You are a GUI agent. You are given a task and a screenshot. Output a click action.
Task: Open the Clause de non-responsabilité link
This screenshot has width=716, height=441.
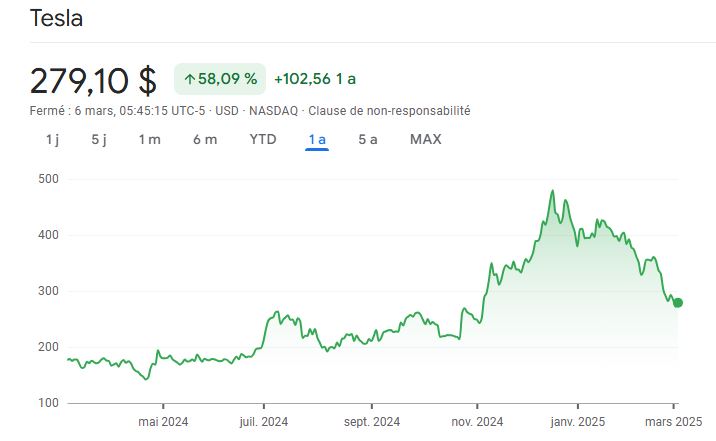[x=389, y=110]
